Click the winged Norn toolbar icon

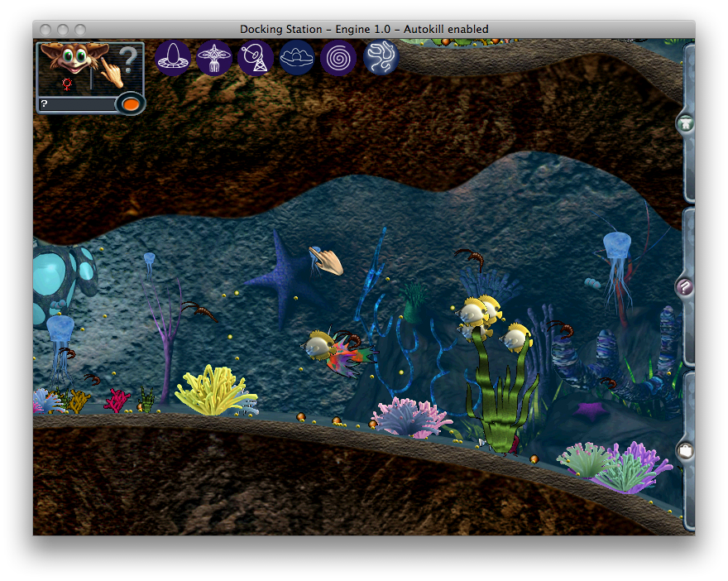(x=213, y=58)
